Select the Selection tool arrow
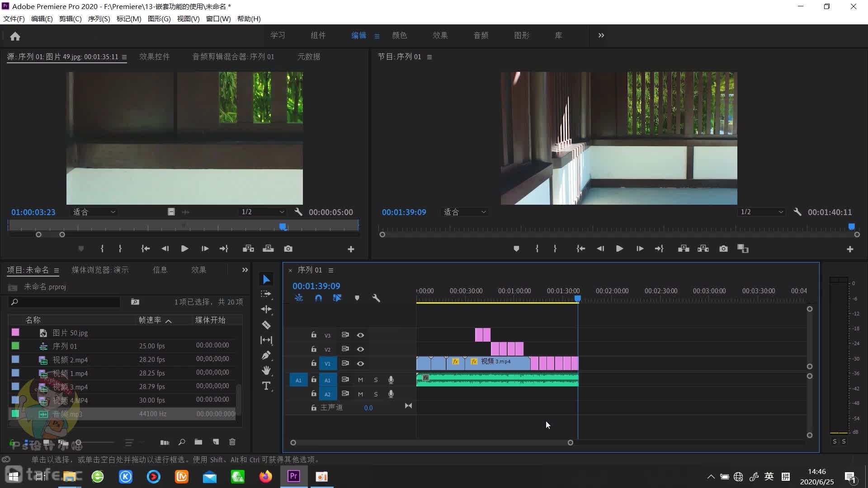This screenshot has height=488, width=868. 266,280
